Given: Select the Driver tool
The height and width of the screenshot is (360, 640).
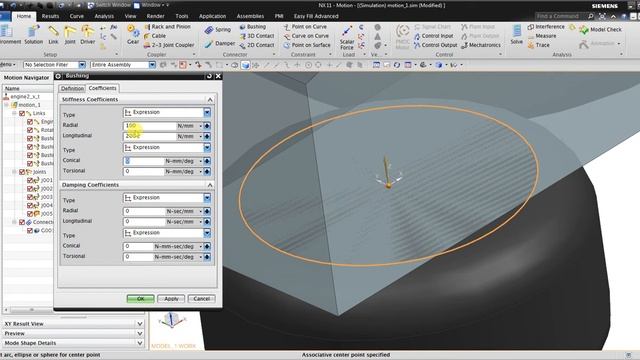Looking at the screenshot, I should pos(87,35).
